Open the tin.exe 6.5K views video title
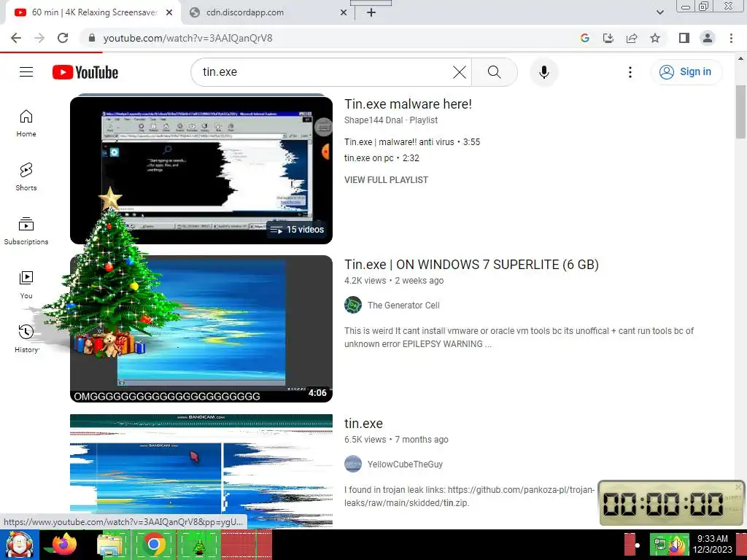The height and width of the screenshot is (560, 747). (x=363, y=424)
